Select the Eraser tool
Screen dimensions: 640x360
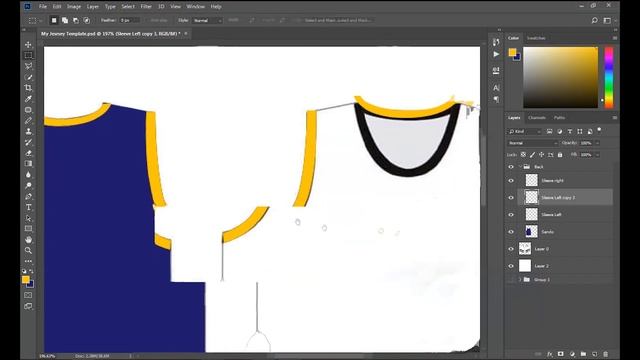coord(28,153)
